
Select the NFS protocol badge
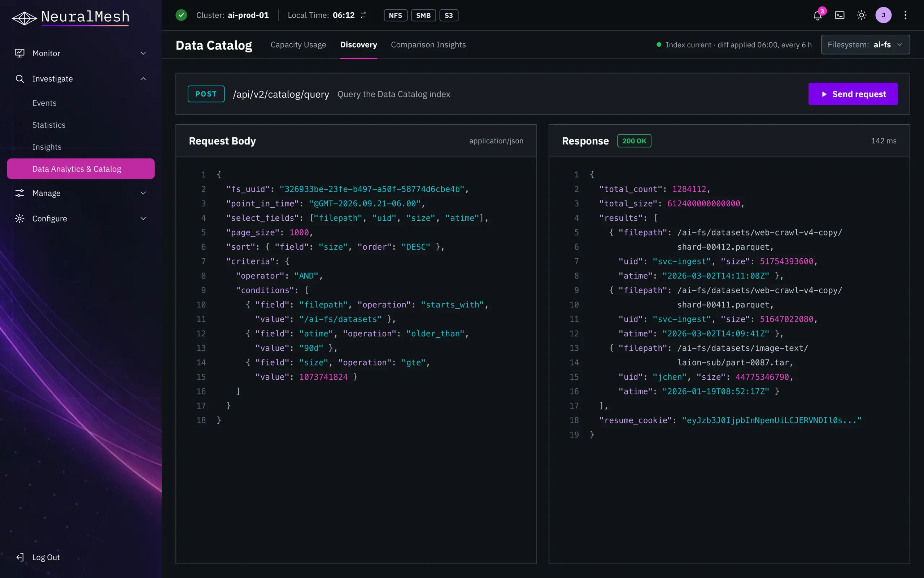click(x=395, y=15)
